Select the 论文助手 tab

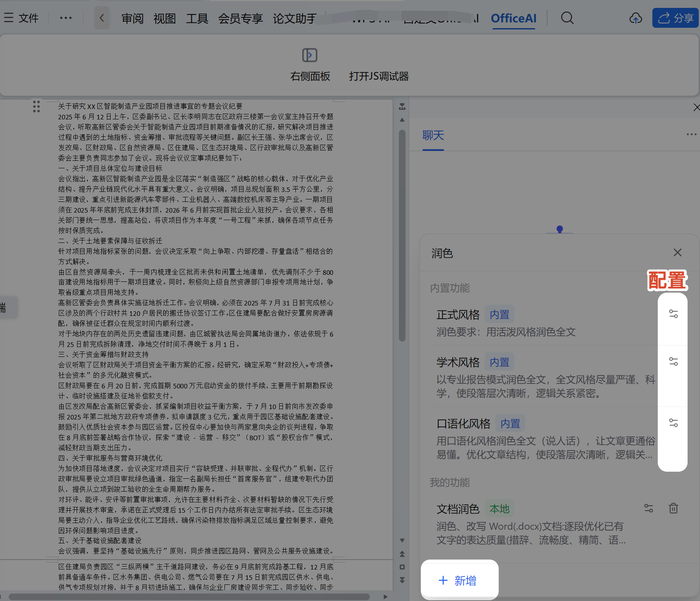click(x=294, y=18)
